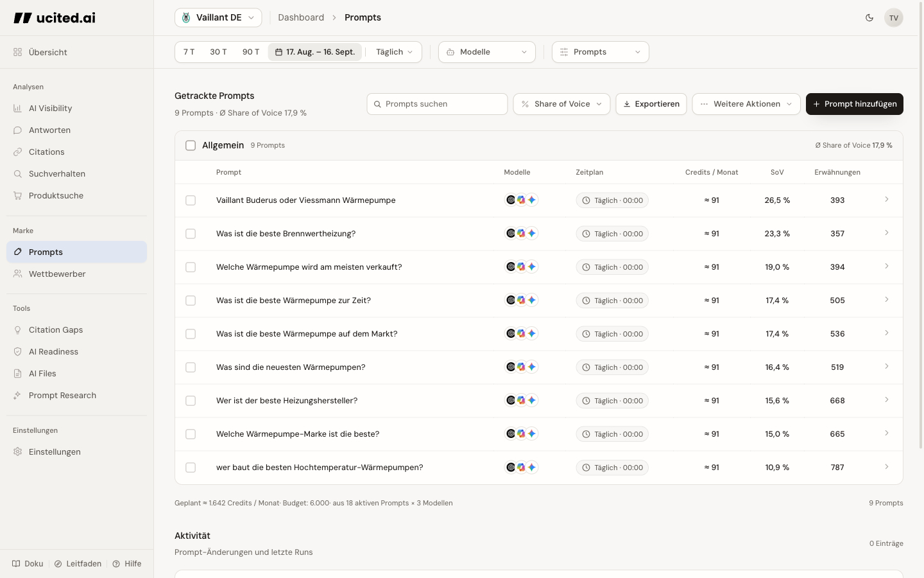Click the Citations link icon
The width and height of the screenshot is (924, 578).
click(x=17, y=152)
